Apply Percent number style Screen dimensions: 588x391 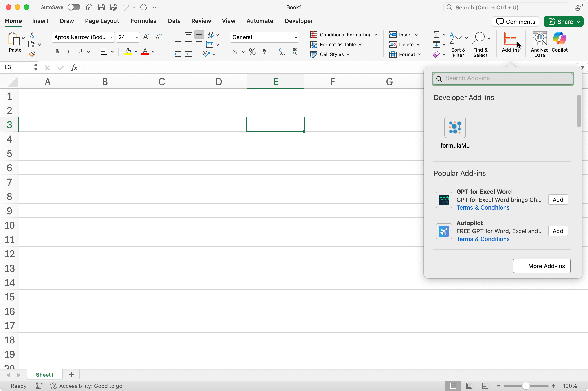pyautogui.click(x=252, y=51)
